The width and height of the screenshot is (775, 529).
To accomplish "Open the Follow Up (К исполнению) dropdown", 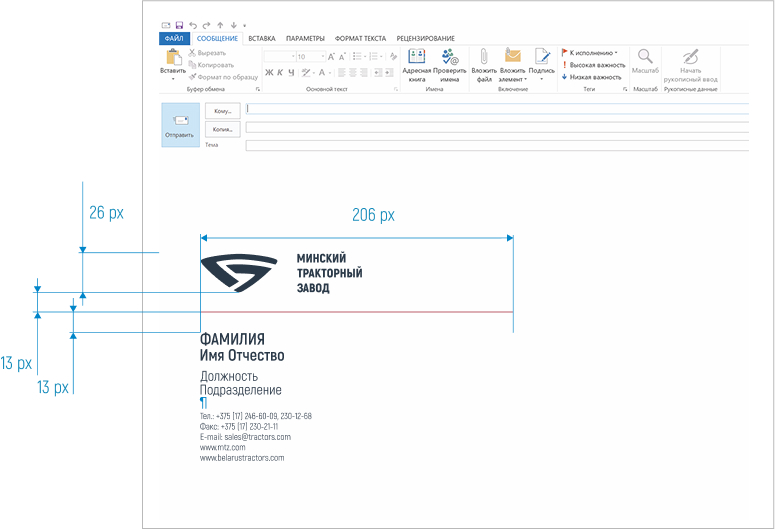I will [592, 52].
